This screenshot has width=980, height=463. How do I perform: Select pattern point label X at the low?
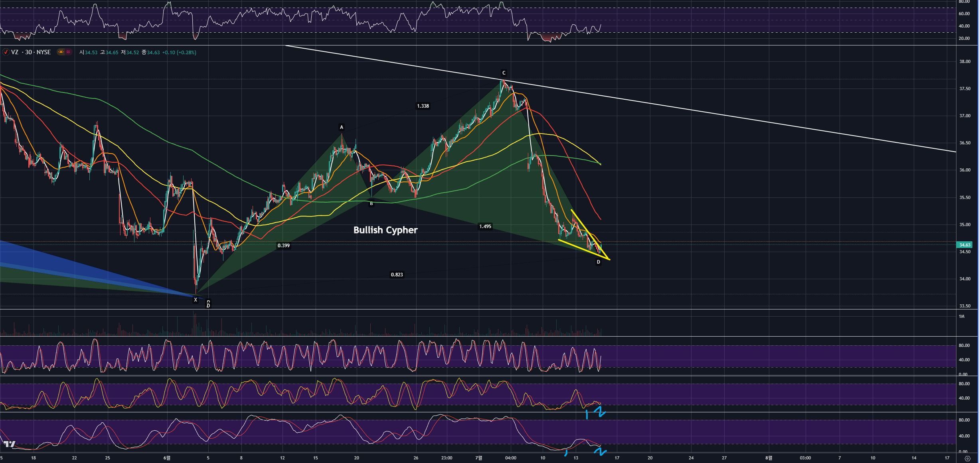click(x=195, y=300)
